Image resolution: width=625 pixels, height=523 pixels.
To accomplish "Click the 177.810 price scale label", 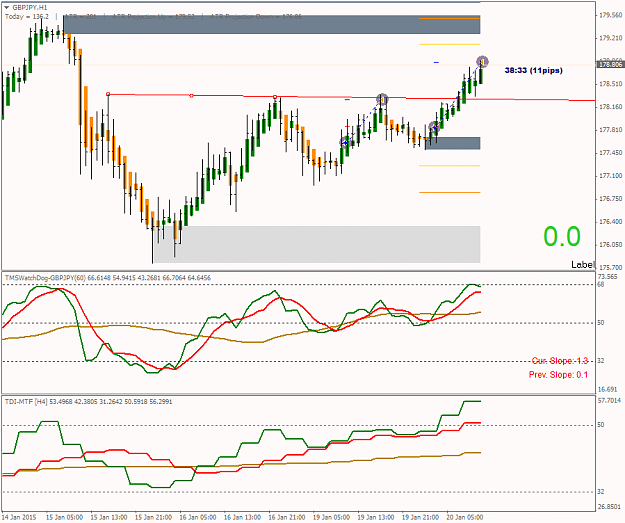I will (611, 130).
